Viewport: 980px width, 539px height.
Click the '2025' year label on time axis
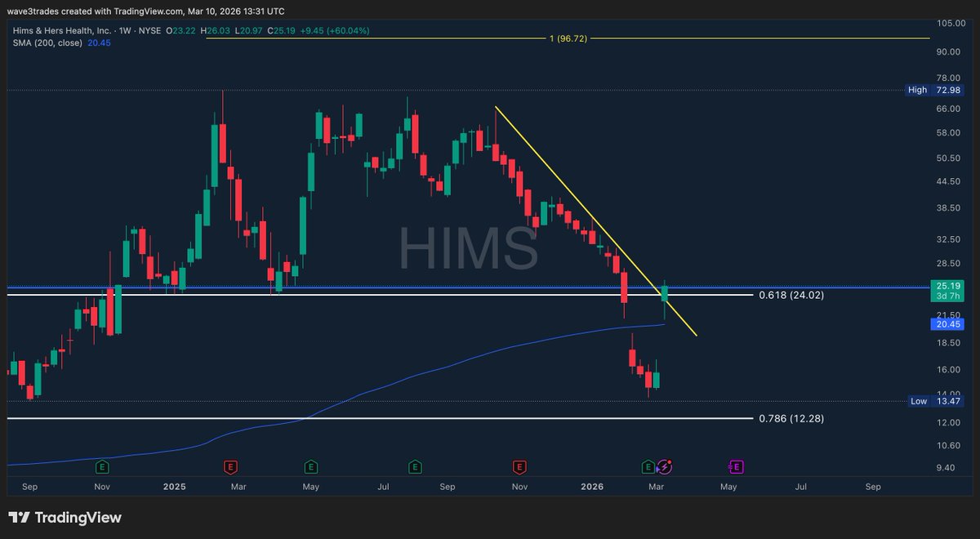(175, 487)
